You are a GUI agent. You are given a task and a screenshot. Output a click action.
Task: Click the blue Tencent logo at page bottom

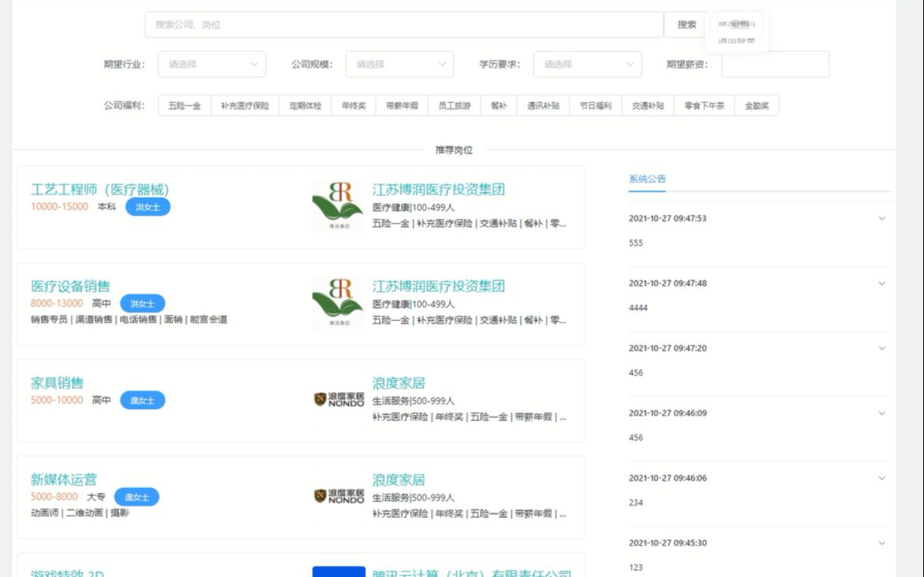coord(339,572)
